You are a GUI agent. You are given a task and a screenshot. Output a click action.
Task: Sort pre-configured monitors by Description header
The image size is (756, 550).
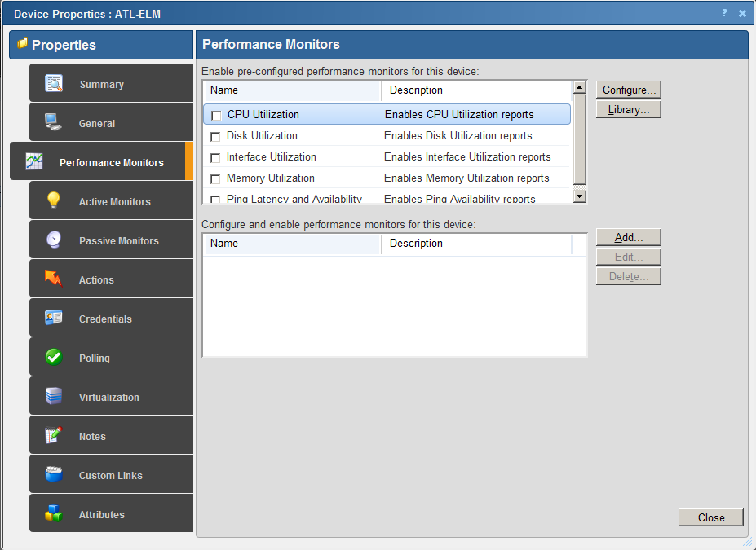click(476, 90)
